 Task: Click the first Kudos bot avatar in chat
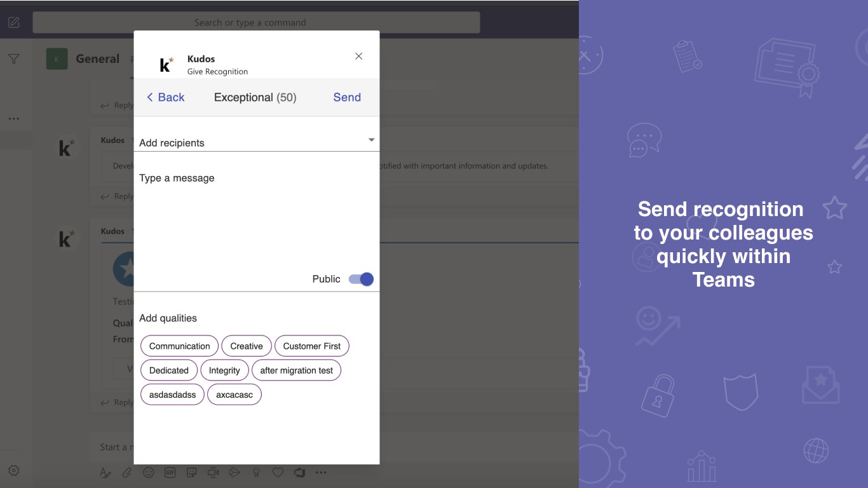[66, 148]
